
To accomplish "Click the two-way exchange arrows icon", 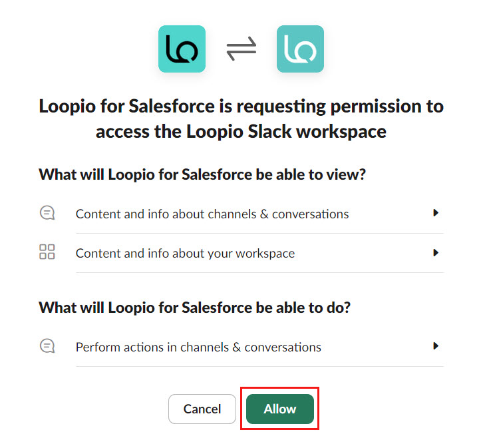I will [241, 49].
